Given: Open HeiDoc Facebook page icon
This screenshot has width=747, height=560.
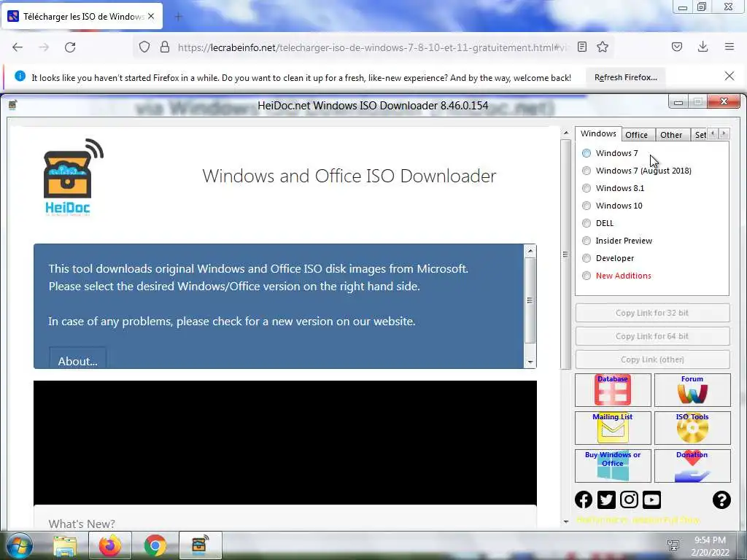Looking at the screenshot, I should pyautogui.click(x=584, y=499).
